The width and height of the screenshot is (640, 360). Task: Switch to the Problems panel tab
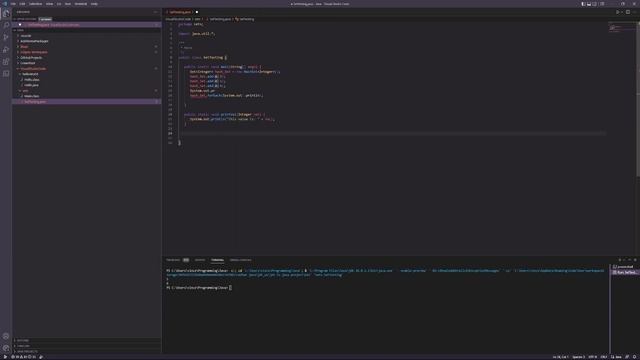click(173, 260)
